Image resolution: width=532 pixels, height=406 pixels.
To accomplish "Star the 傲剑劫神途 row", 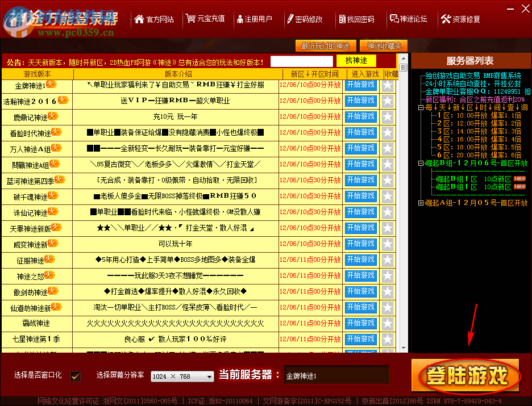I will coord(388,292).
